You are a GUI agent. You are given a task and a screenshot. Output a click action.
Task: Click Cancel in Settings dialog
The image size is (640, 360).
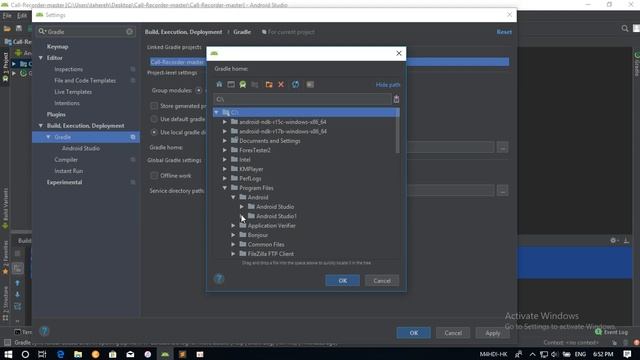click(x=453, y=333)
